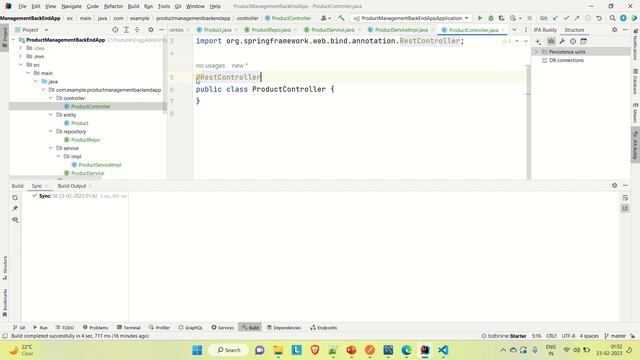Run the application with green play button
Screen dimensions: 640x360
[480, 18]
